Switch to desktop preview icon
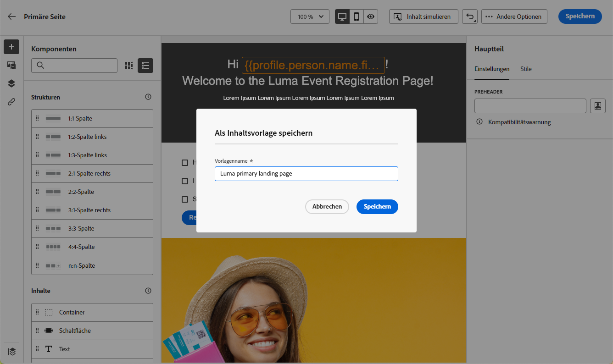613x364 pixels. [x=342, y=17]
